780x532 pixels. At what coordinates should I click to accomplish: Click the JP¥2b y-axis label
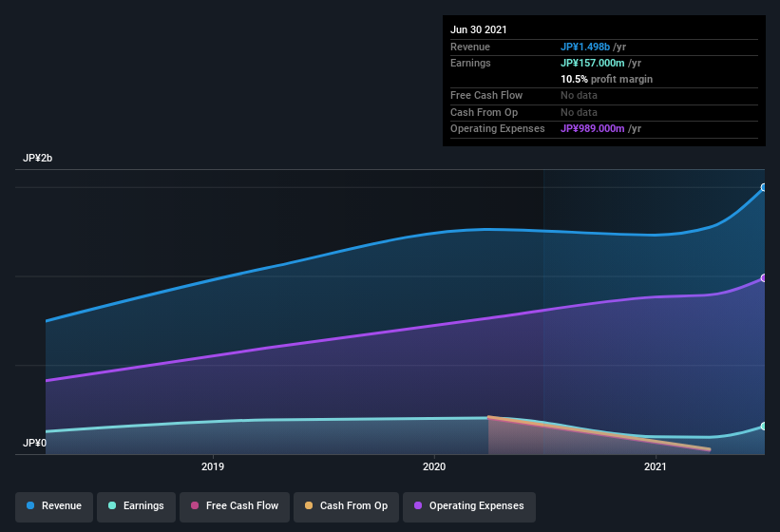tap(37, 158)
